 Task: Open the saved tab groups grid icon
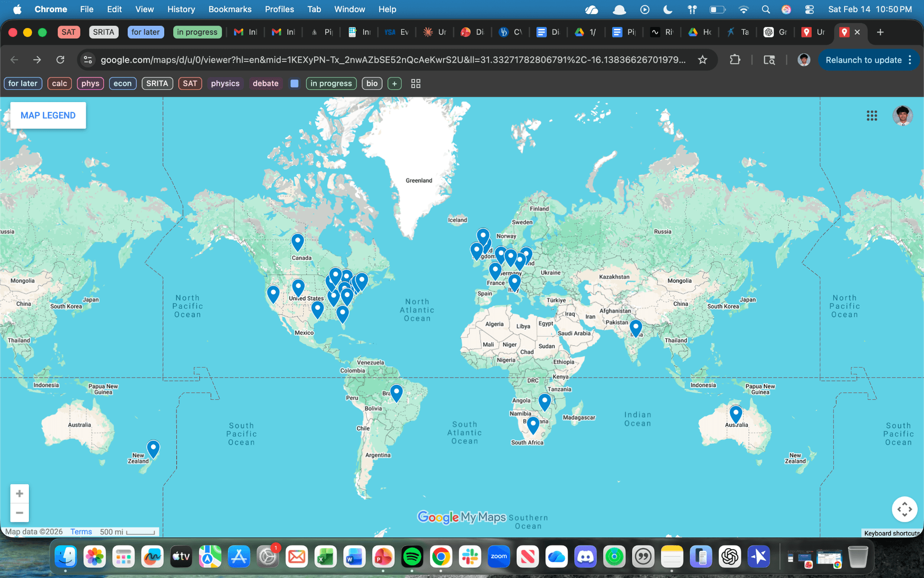pos(416,83)
